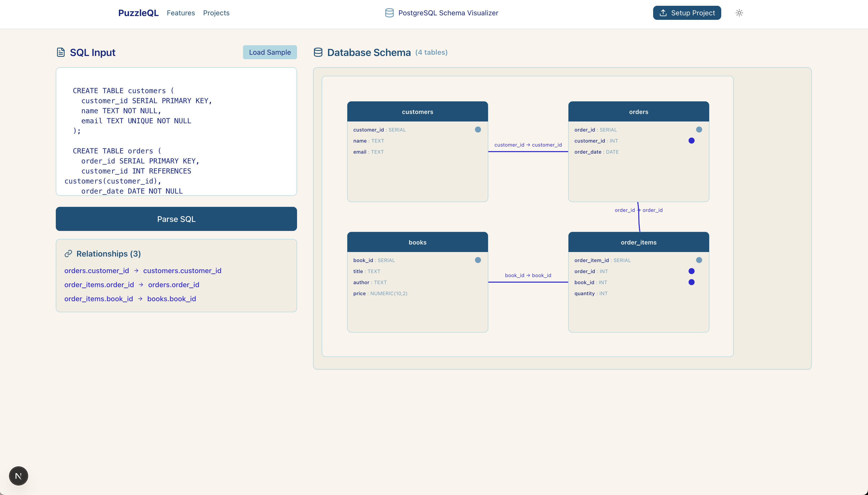
Task: Click the books book_id primary key dot
Action: tap(478, 260)
